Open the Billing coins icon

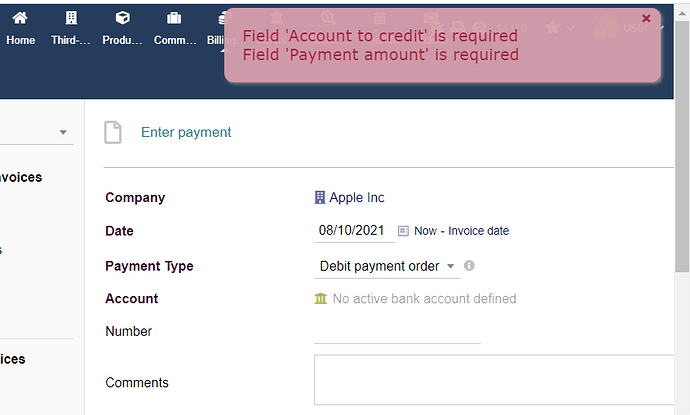click(221, 18)
